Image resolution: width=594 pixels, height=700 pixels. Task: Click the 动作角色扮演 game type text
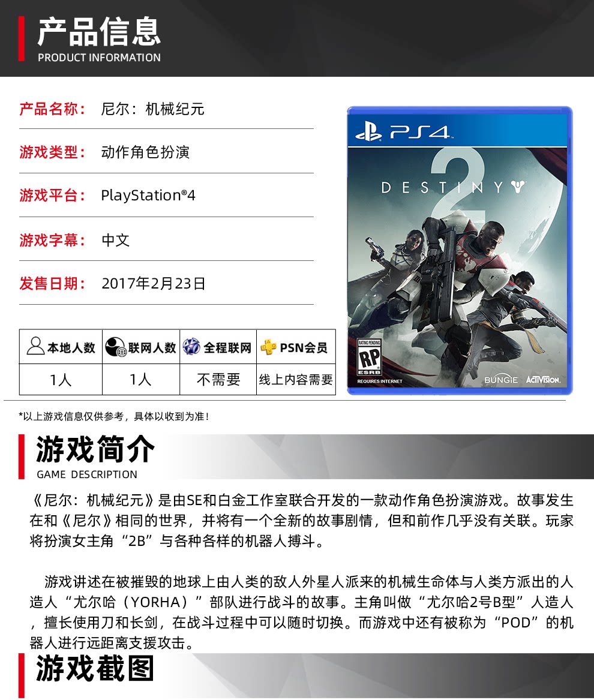click(x=145, y=152)
